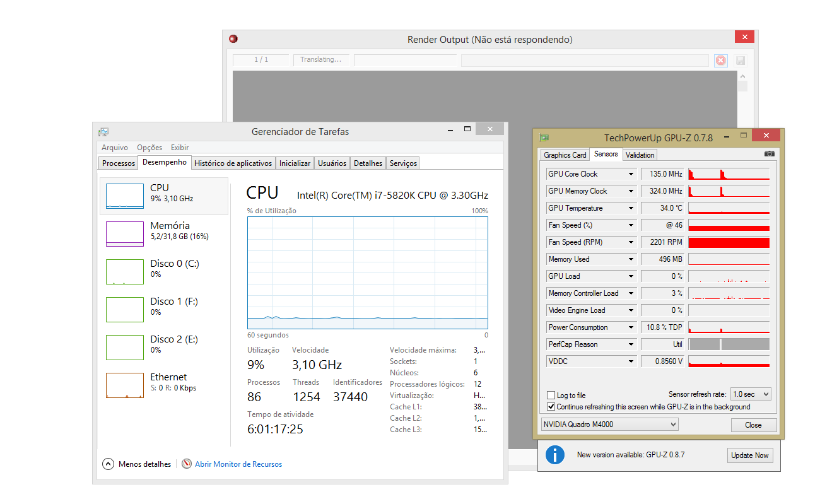Viewport: 832px width, 504px height.
Task: Open the Power Consumption sensor dropdown
Action: [x=631, y=327]
